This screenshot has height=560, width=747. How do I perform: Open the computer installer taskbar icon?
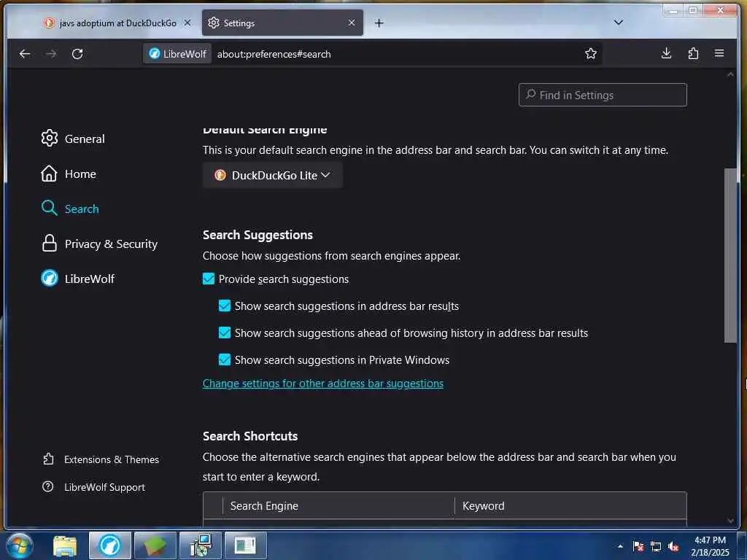(x=201, y=545)
